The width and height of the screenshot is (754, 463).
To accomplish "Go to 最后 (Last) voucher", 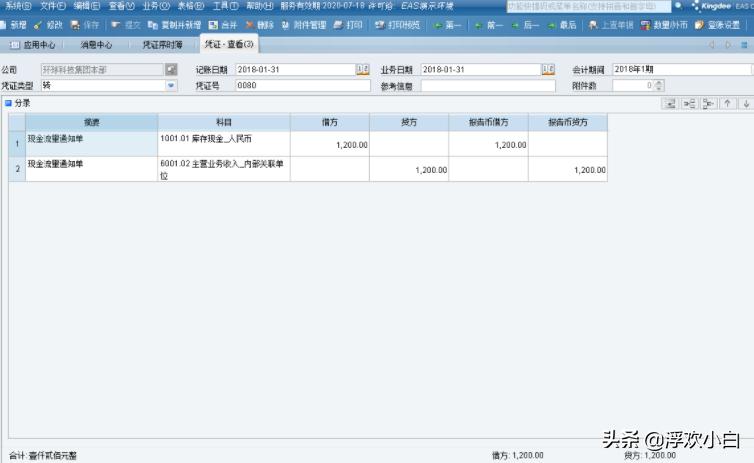I will pos(562,25).
